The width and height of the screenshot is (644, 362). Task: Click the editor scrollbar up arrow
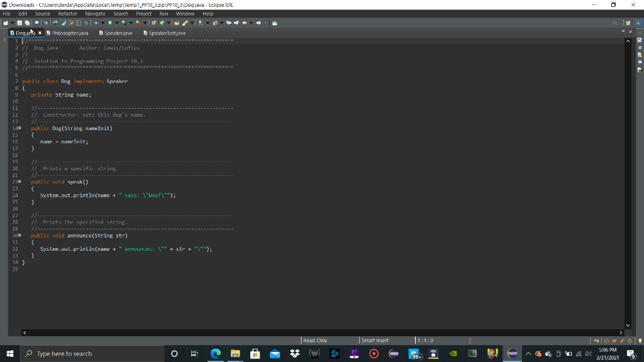coord(628,41)
